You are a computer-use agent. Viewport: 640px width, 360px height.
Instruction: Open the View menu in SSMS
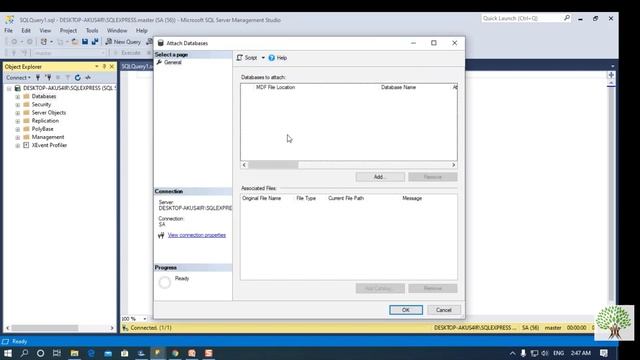click(x=45, y=31)
